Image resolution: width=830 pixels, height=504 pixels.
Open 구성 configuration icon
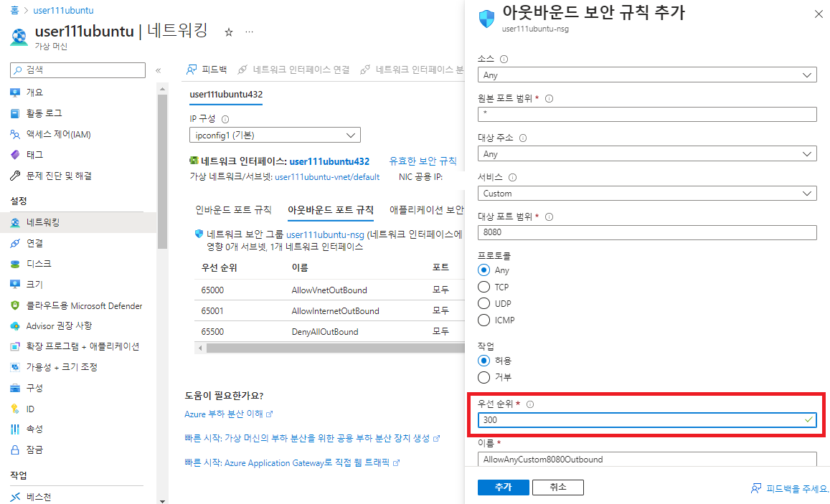pos(15,388)
